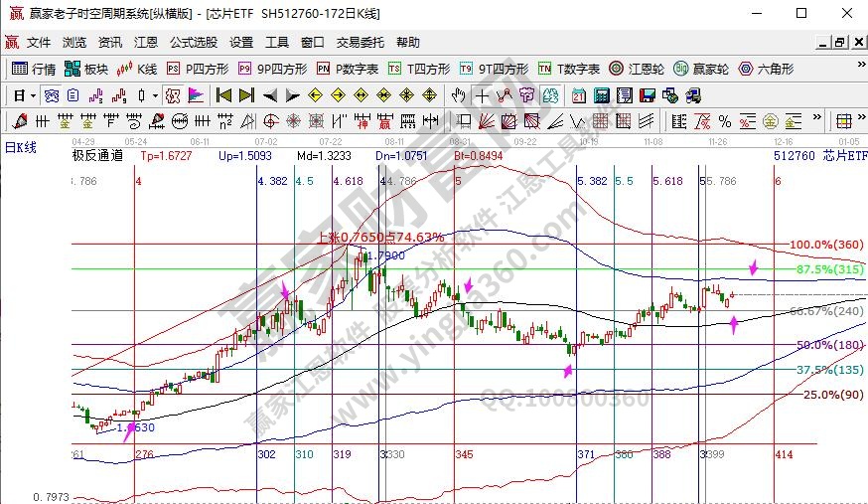
Task: Open the 公式选股 menu
Action: coord(193,43)
